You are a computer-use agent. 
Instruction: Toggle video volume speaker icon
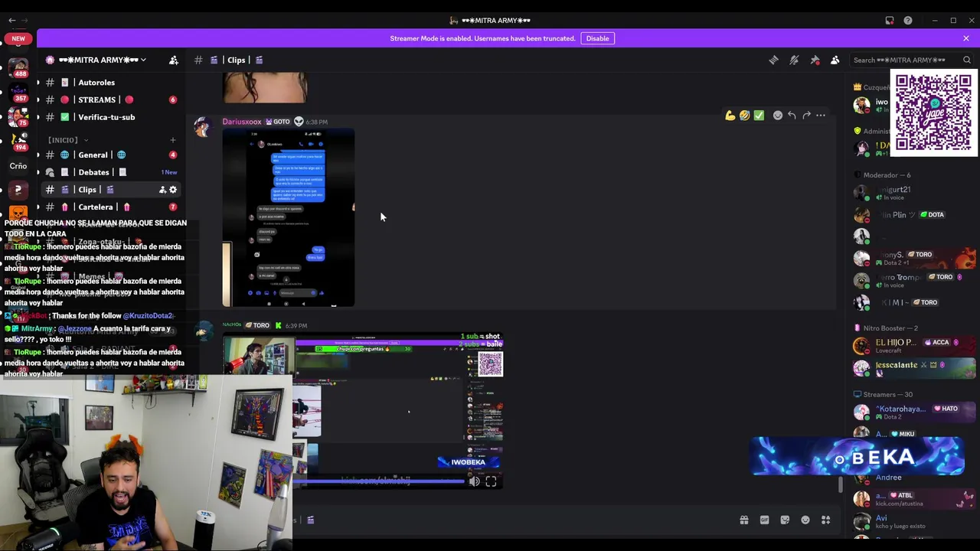(474, 481)
